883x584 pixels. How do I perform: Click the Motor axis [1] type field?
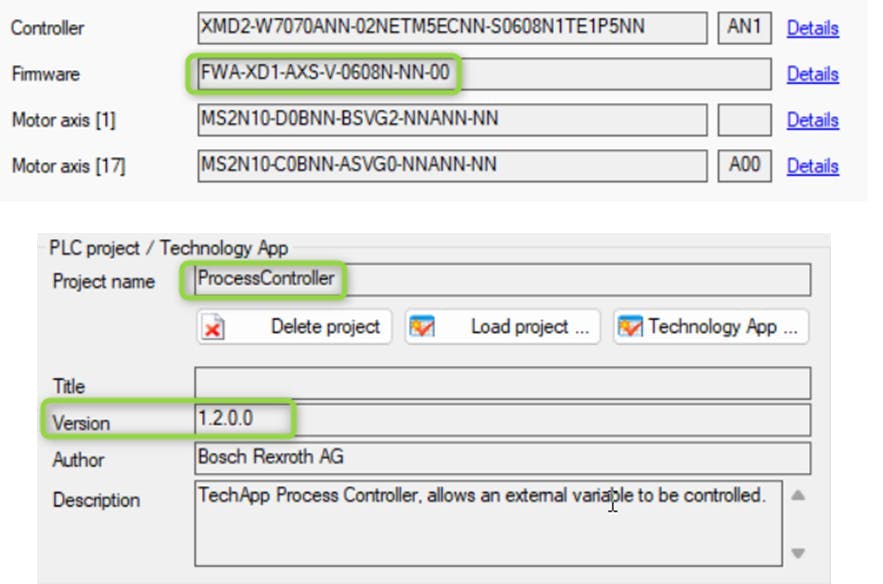click(453, 120)
